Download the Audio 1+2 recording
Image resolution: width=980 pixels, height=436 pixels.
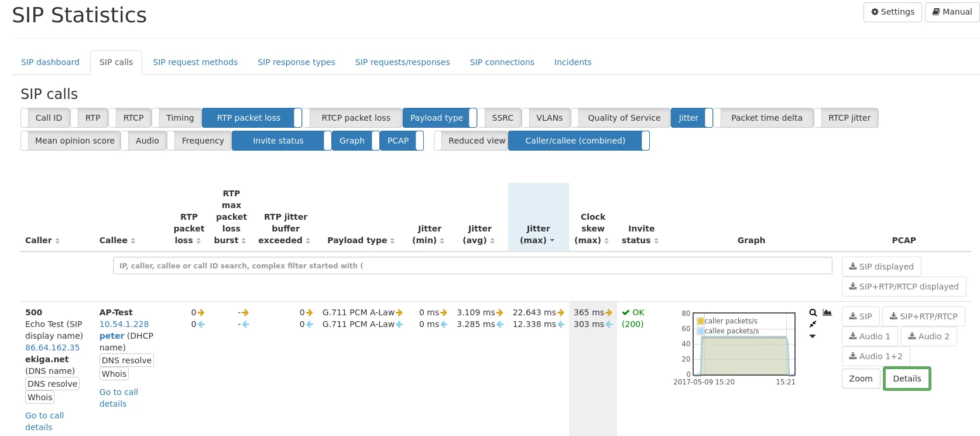pos(875,356)
